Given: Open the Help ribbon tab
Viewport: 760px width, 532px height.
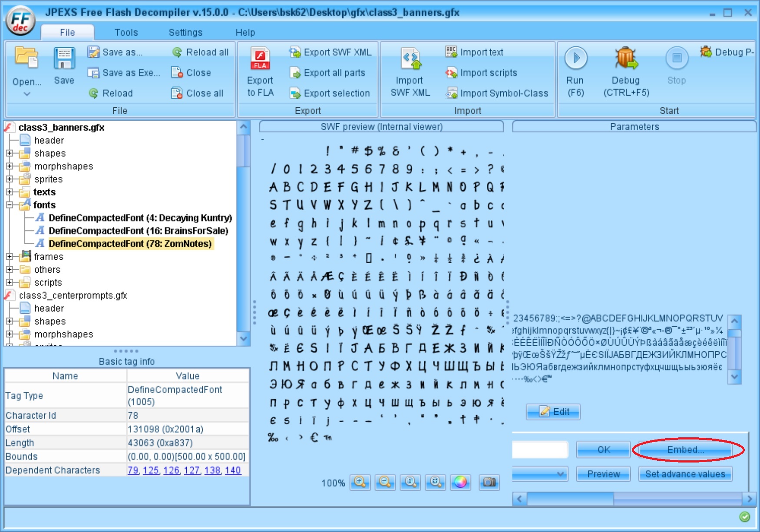Looking at the screenshot, I should [x=245, y=33].
